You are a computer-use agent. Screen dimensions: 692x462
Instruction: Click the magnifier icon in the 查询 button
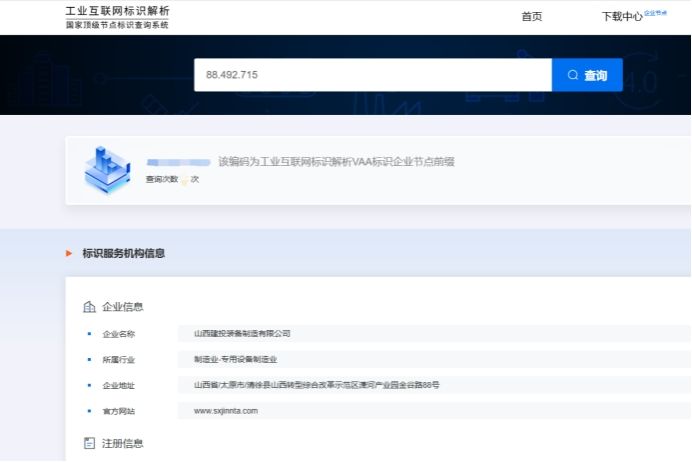(573, 75)
